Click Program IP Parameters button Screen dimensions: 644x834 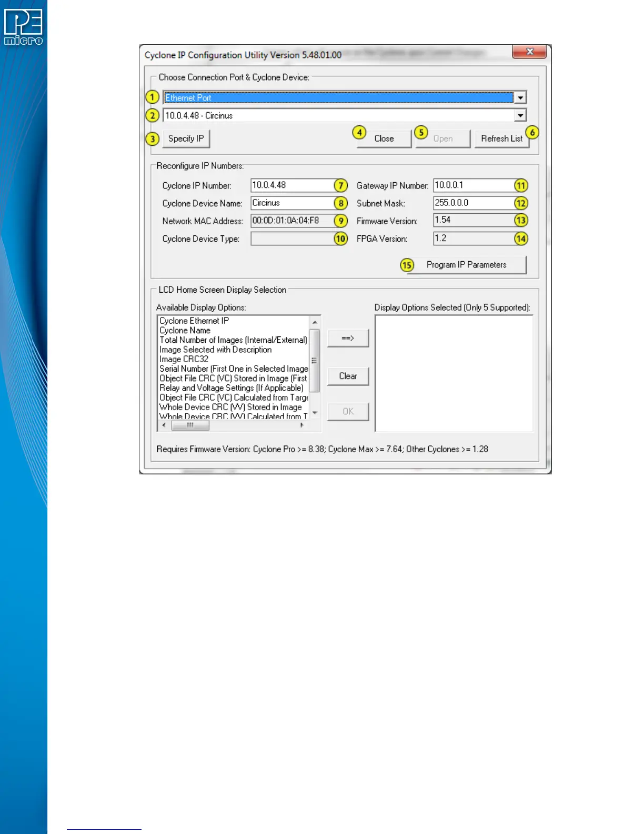point(466,265)
